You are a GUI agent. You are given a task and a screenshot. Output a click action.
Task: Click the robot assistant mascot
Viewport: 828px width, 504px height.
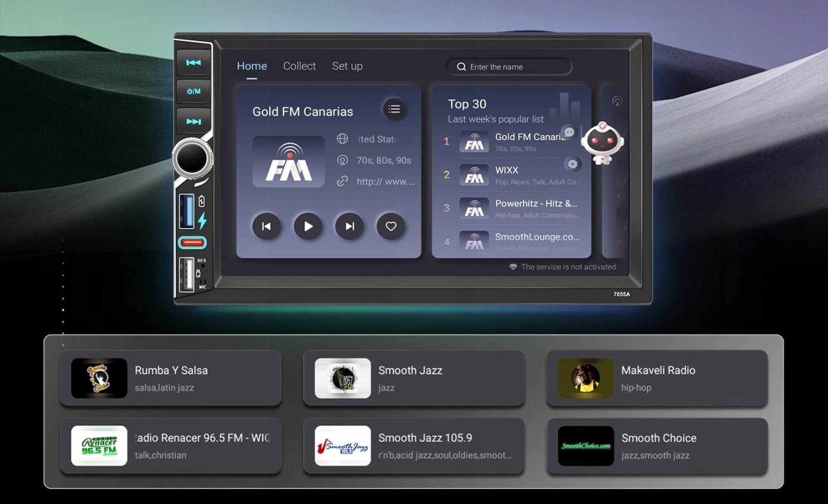[x=602, y=143]
